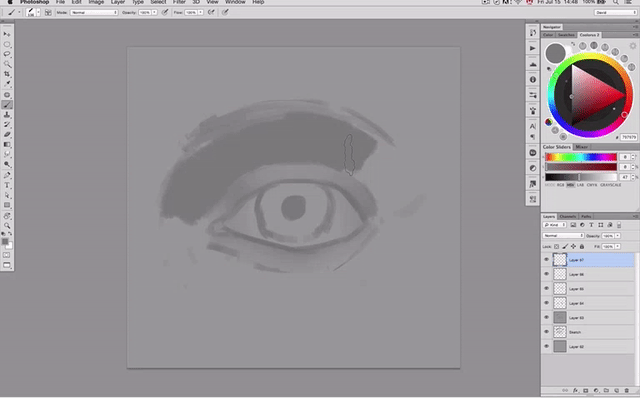Open the layer Fill dropdown arrow
This screenshot has height=398, width=640.
[x=618, y=247]
